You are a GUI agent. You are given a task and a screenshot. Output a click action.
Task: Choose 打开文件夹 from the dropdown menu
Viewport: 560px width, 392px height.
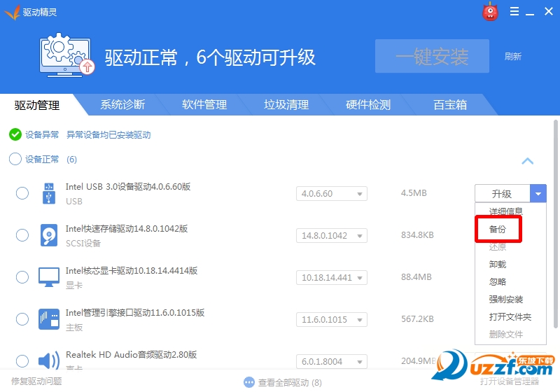coord(510,316)
